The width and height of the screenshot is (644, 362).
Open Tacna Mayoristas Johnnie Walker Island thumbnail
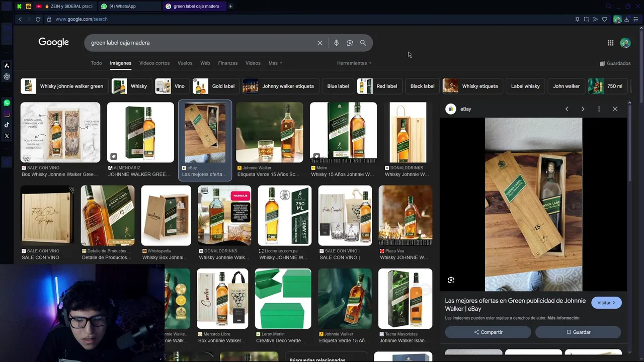[405, 299]
